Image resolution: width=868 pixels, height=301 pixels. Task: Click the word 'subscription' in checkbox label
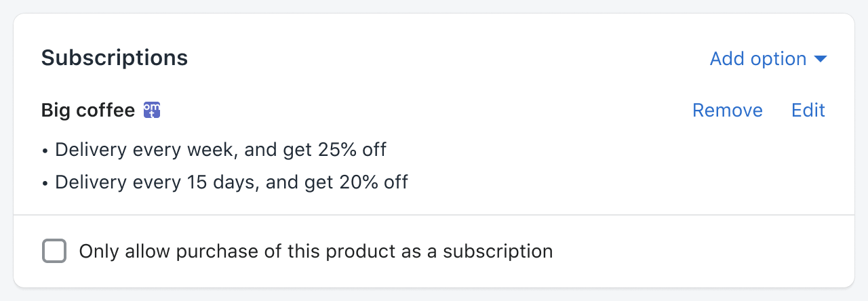(498, 252)
